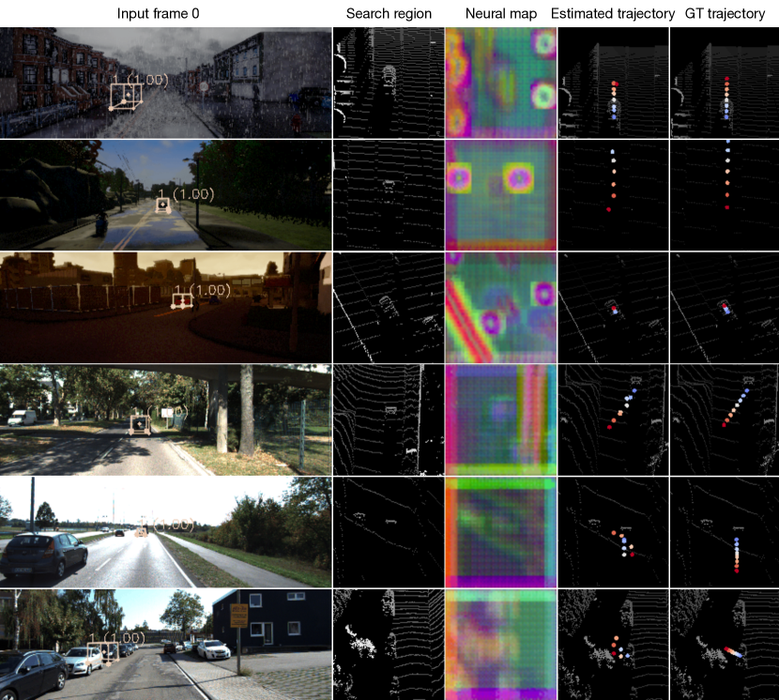
Task: Open the search region for the overpass road
Action: coord(389,419)
